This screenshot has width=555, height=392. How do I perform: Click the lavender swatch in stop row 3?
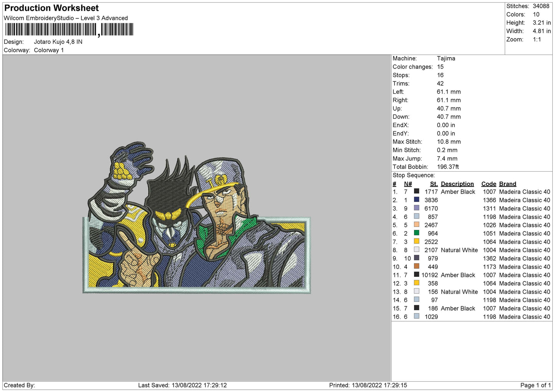416,208
